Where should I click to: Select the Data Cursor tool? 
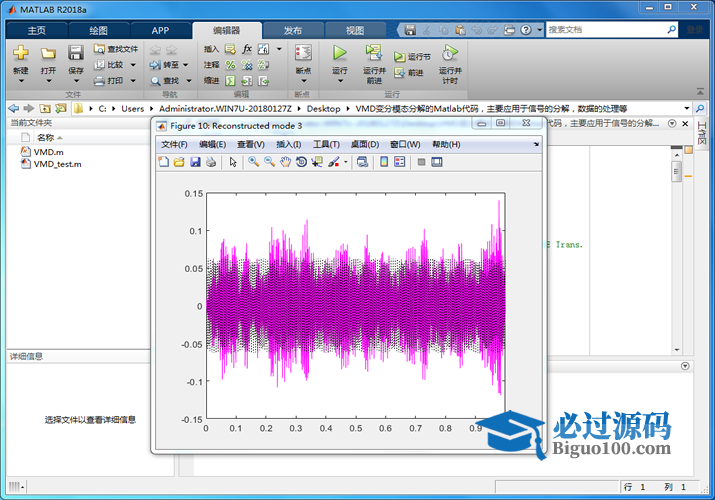(316, 162)
